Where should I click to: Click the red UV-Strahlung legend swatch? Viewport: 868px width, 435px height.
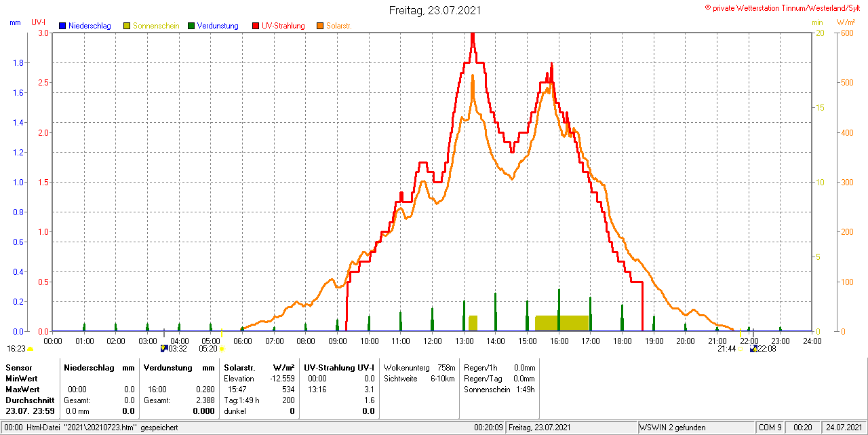coord(256,26)
